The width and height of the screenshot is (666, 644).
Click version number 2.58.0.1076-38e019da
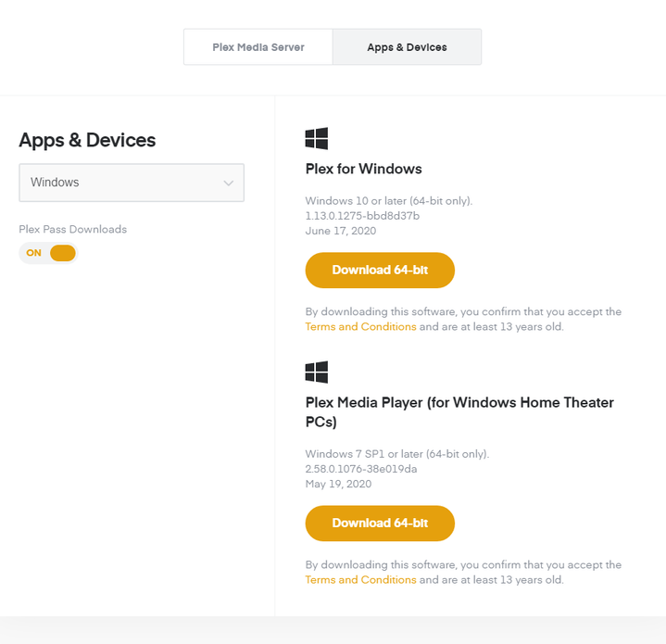coord(361,469)
